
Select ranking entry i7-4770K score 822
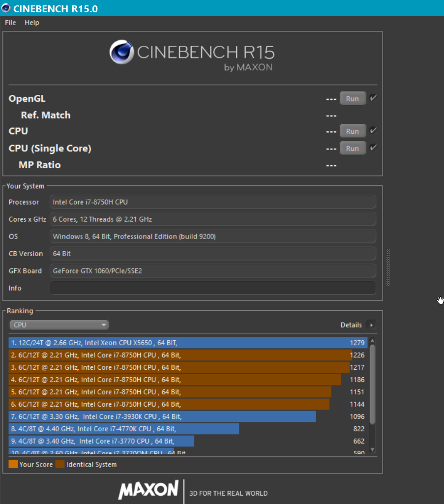188,429
